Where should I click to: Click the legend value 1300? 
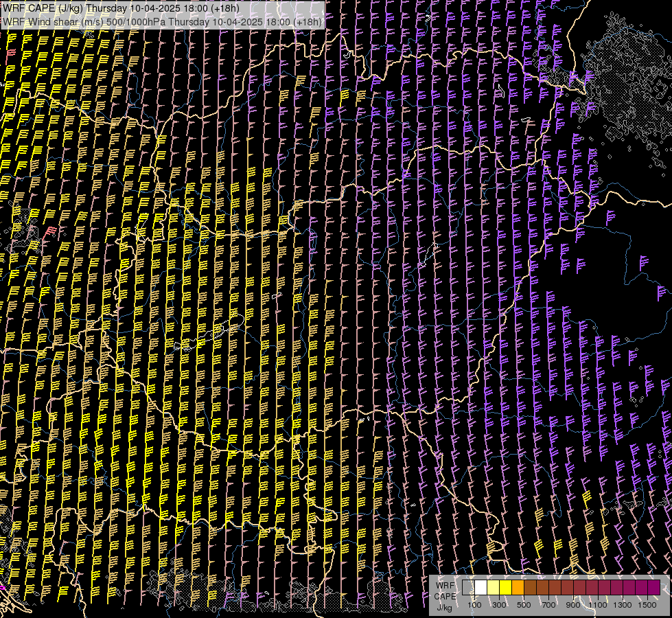pos(623,605)
